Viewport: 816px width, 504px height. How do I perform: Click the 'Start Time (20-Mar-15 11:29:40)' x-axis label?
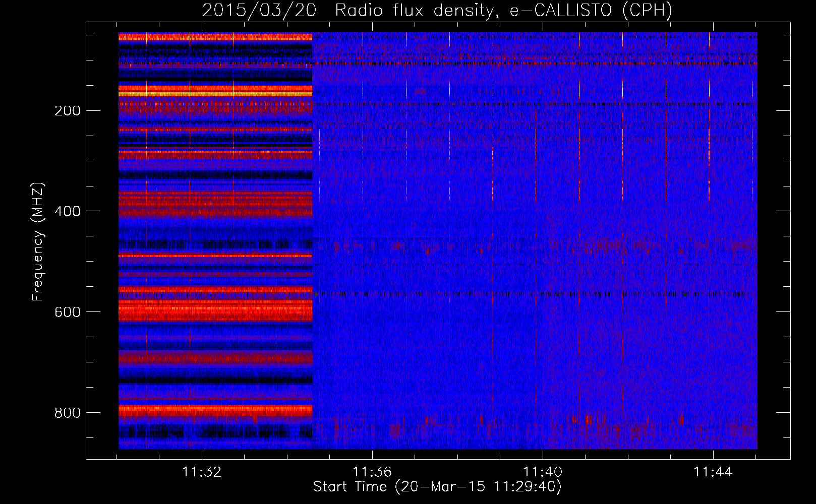pyautogui.click(x=437, y=487)
